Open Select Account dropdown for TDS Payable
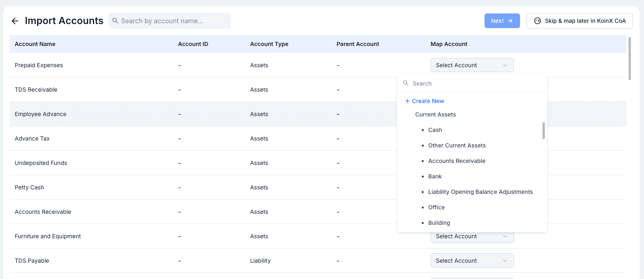 472,261
